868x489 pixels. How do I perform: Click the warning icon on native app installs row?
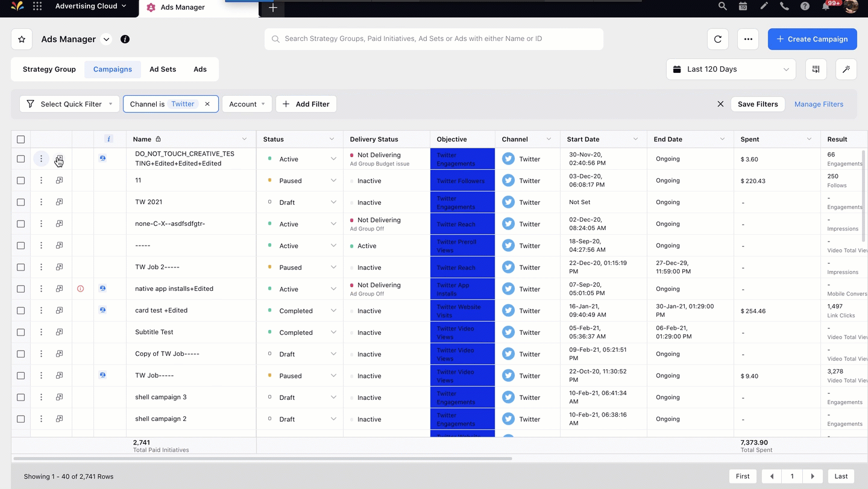click(x=80, y=289)
